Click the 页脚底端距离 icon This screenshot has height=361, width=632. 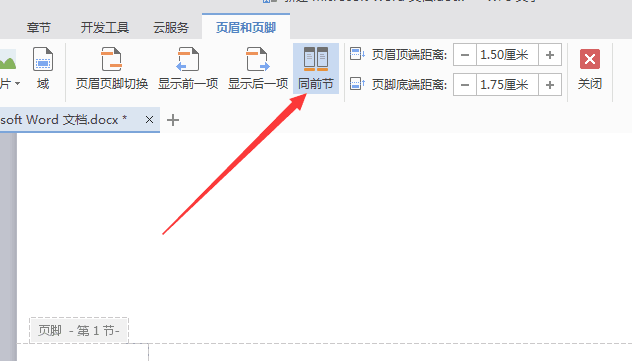tap(357, 84)
